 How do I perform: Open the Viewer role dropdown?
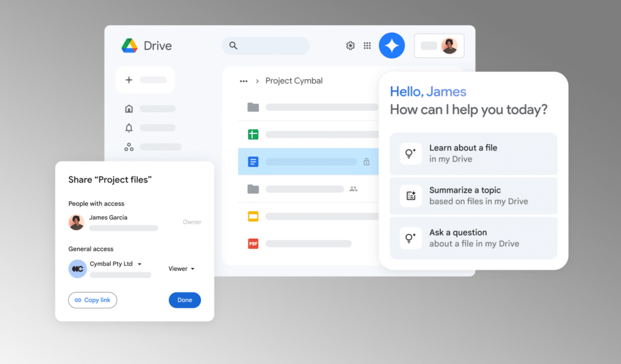click(x=181, y=269)
